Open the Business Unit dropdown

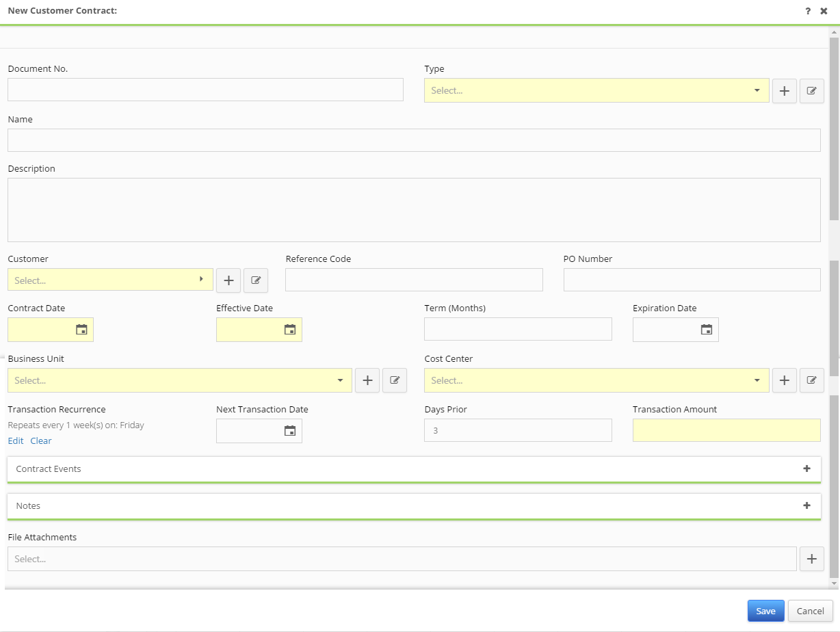click(x=340, y=380)
